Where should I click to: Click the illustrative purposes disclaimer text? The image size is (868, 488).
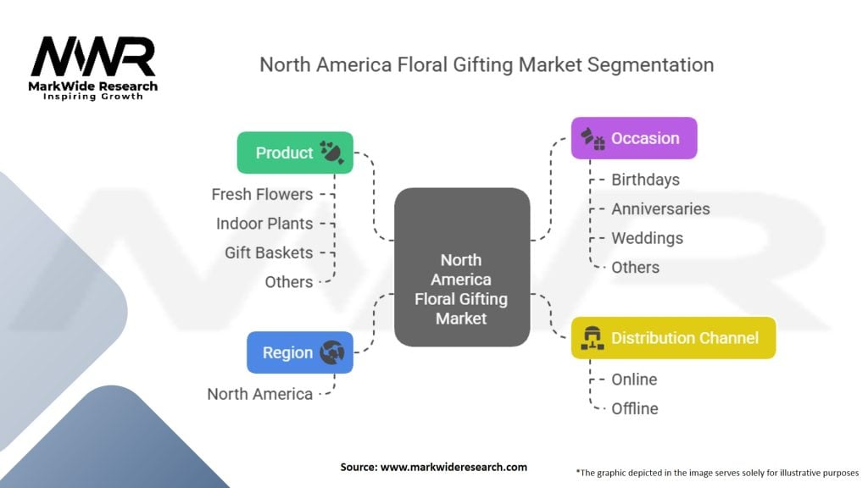(717, 473)
